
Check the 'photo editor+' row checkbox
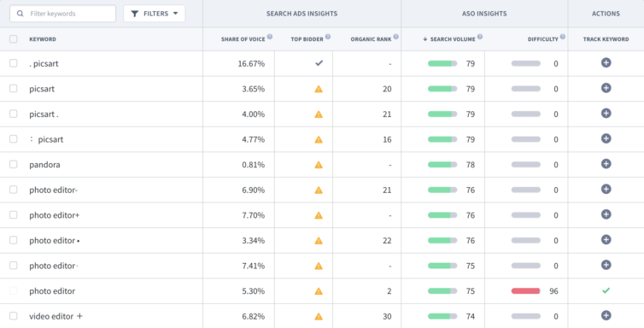click(x=14, y=214)
